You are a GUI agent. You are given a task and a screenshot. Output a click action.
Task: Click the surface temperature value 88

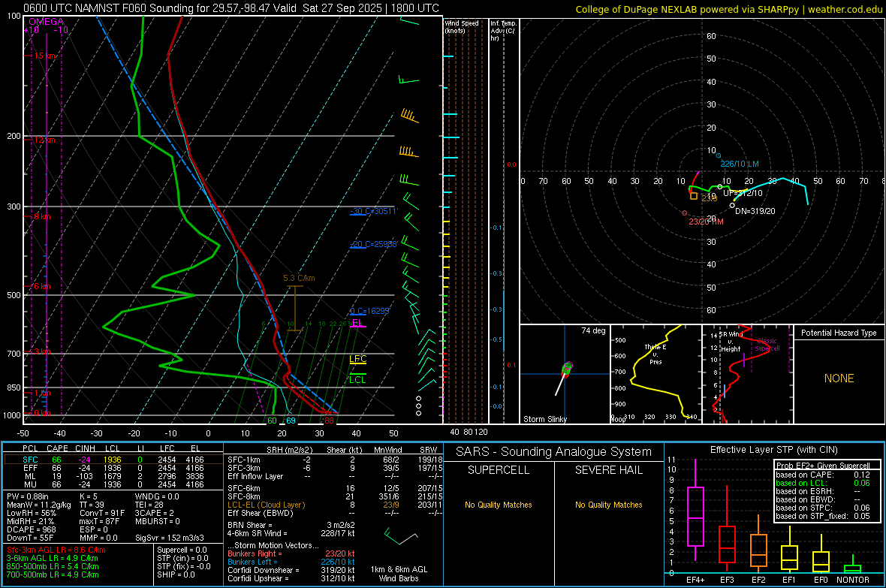(x=329, y=421)
